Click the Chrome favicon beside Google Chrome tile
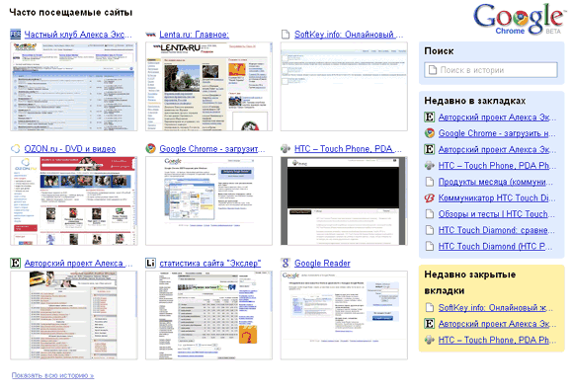Viewport: 573px width, 392px height. pyautogui.click(x=150, y=149)
